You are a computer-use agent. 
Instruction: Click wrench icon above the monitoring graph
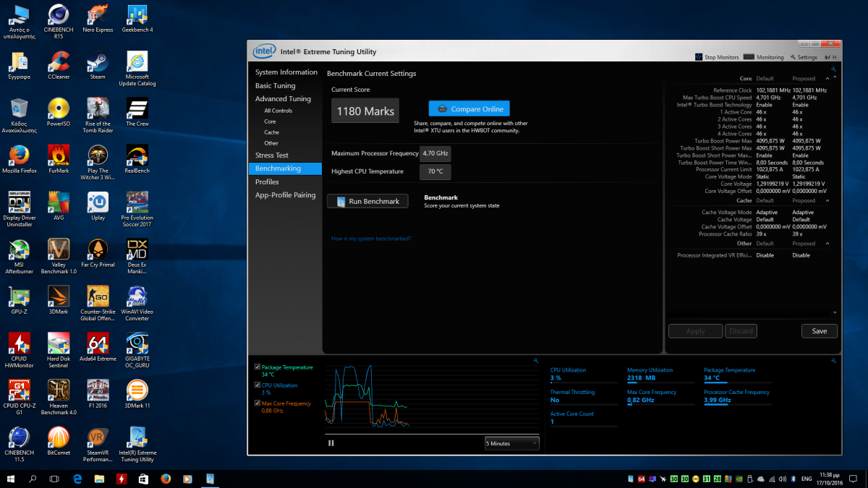(x=535, y=361)
